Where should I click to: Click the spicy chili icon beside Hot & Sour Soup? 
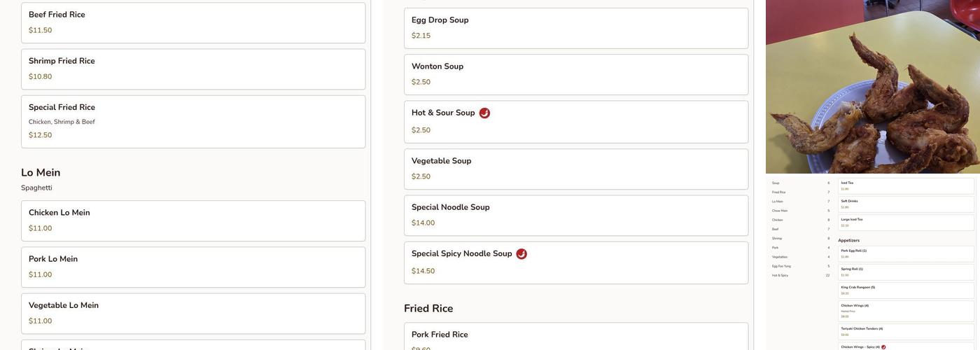pos(484,113)
